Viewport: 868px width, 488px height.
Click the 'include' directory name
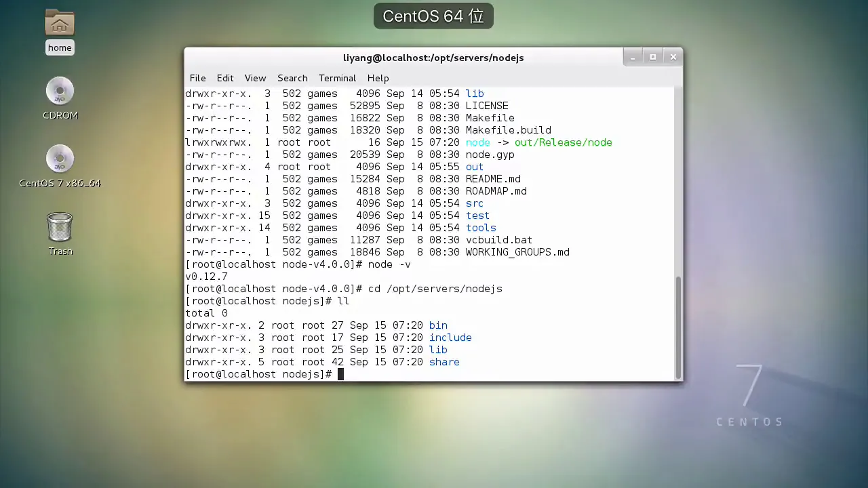450,338
